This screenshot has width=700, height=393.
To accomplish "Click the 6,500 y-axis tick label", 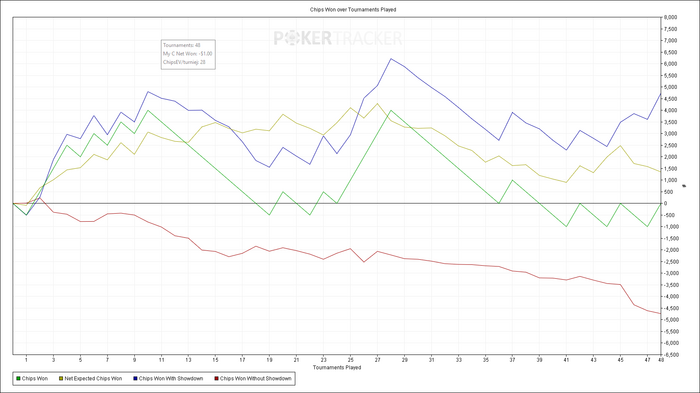I will (671, 52).
